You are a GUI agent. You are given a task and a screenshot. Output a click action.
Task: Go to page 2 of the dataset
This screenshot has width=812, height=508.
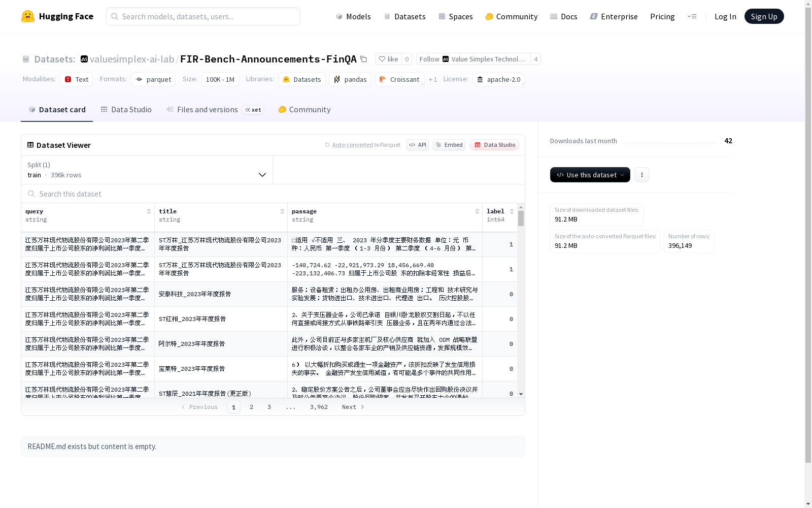click(x=251, y=407)
